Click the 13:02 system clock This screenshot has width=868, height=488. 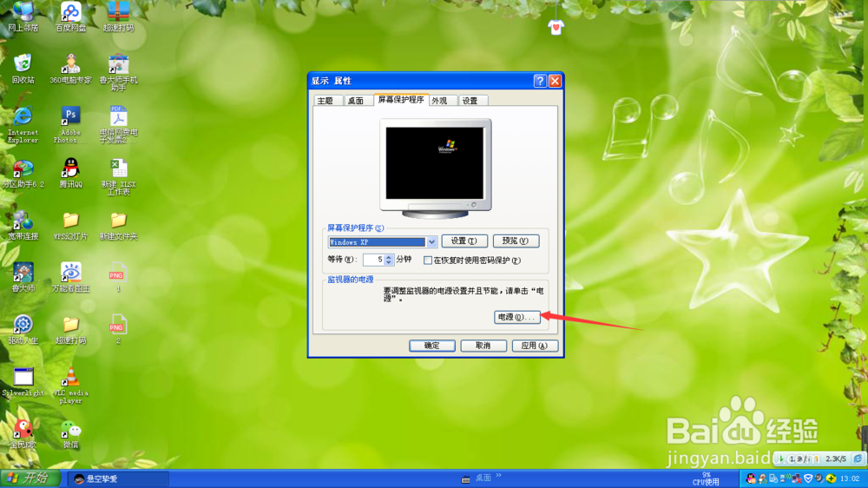(850, 478)
